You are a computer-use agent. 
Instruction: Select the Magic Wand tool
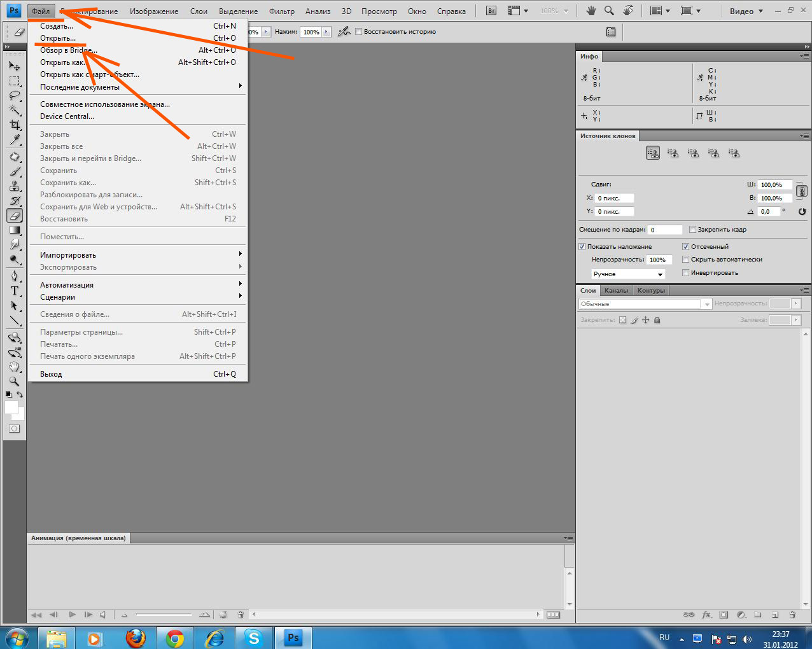point(15,110)
